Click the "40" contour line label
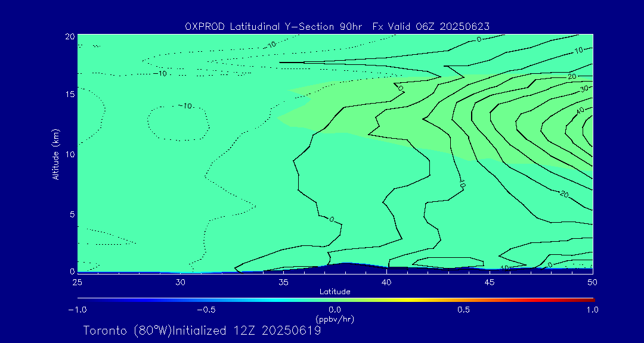Screen dimensions: 644x343 tap(580, 111)
